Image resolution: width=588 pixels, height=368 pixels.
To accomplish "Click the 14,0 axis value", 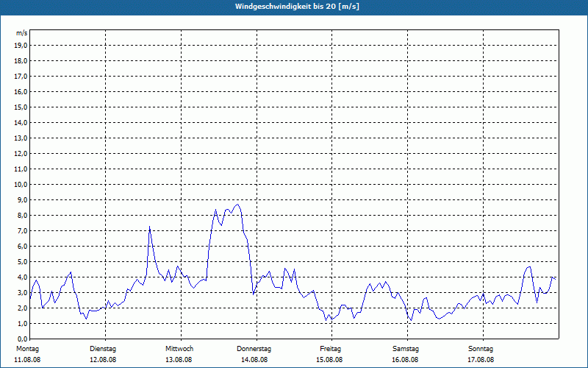I will tap(21, 123).
